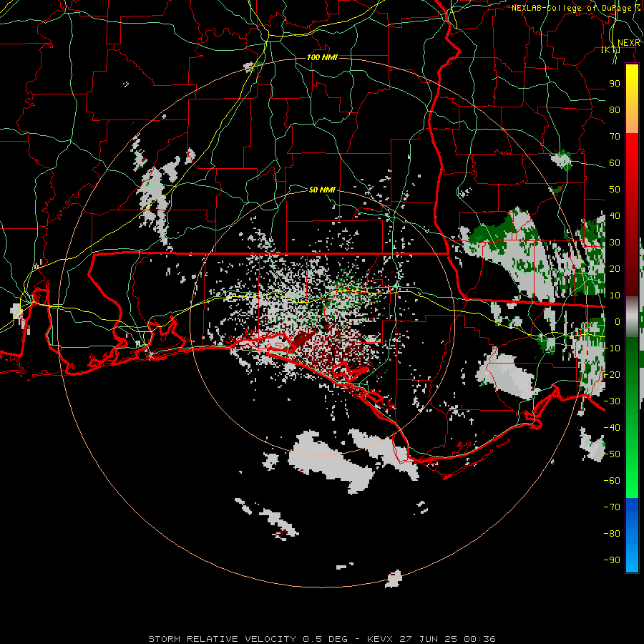
Task: Select the -80 value on velocity scale
Action: point(612,534)
